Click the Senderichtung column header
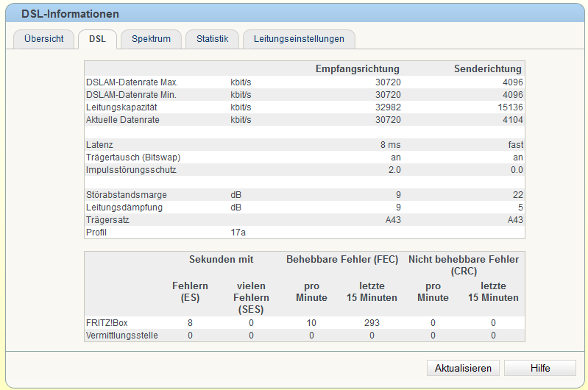 coord(487,68)
